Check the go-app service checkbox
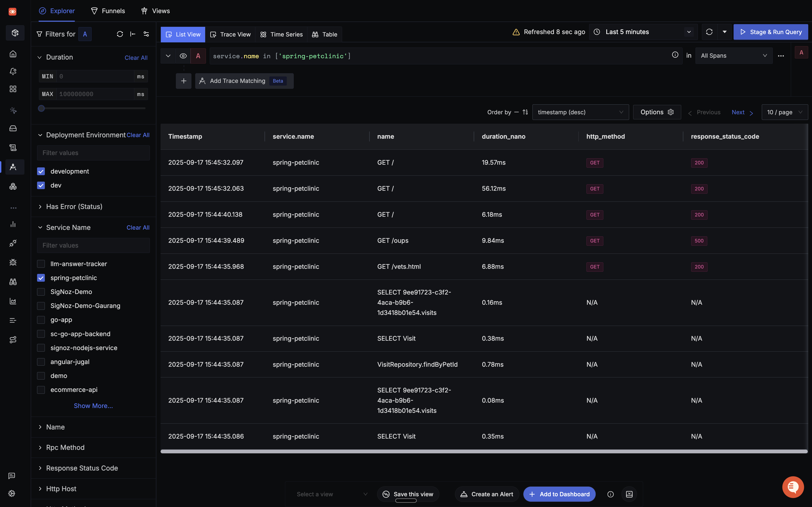The width and height of the screenshot is (812, 507). point(41,320)
